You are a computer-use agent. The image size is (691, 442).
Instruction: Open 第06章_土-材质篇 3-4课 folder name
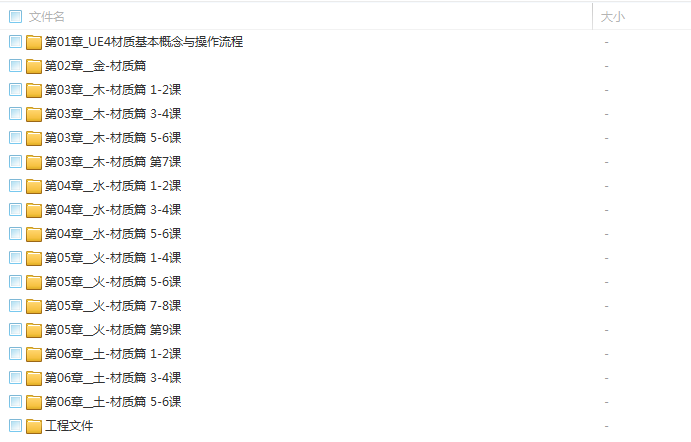click(113, 378)
